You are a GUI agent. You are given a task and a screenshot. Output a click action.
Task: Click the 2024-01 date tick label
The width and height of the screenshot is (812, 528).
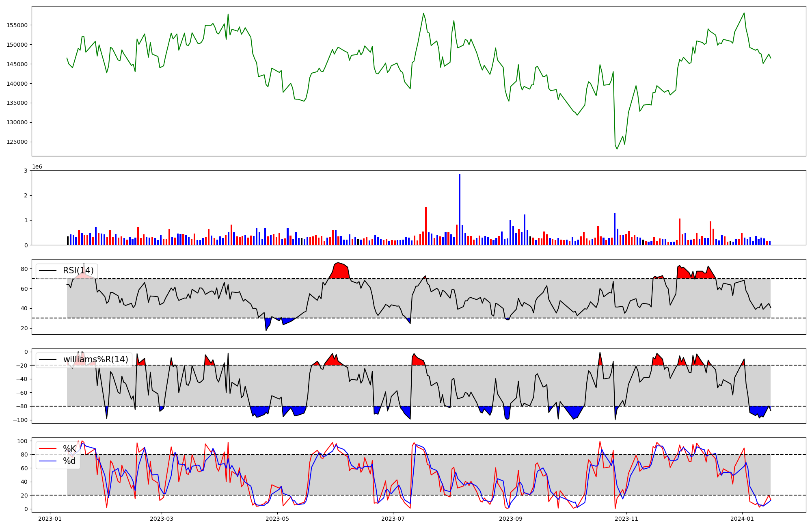742,519
